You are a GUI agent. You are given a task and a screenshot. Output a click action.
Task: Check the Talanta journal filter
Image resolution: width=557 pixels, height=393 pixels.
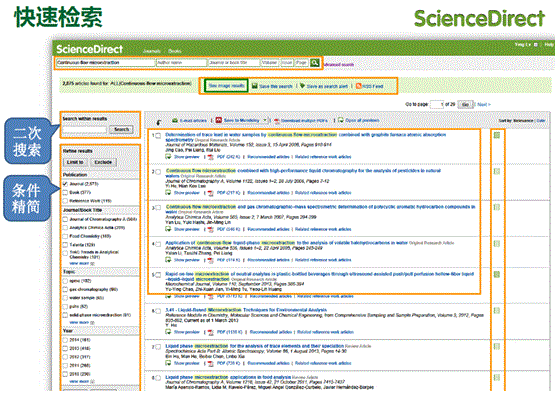click(x=65, y=244)
